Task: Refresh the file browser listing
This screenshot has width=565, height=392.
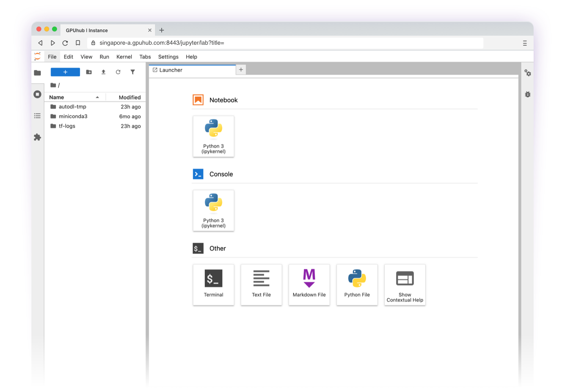Action: (x=118, y=72)
